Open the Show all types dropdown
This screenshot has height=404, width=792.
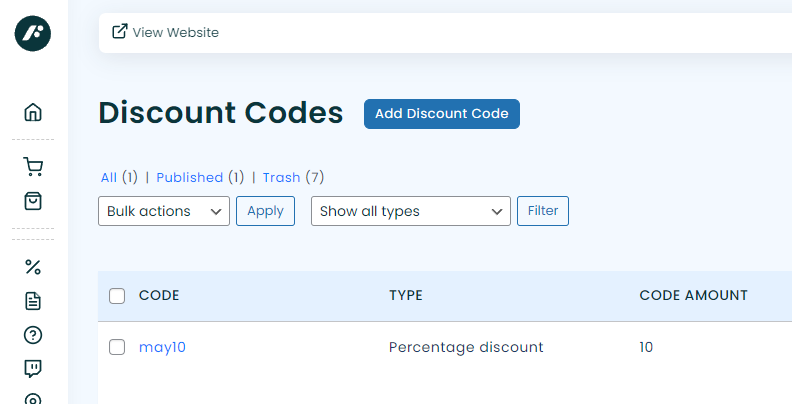coord(411,211)
